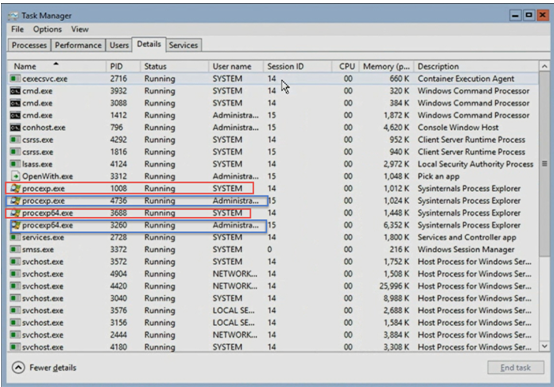Click the icon of cmd.exe PID 3088
The width and height of the screenshot is (554, 387).
pyautogui.click(x=15, y=103)
